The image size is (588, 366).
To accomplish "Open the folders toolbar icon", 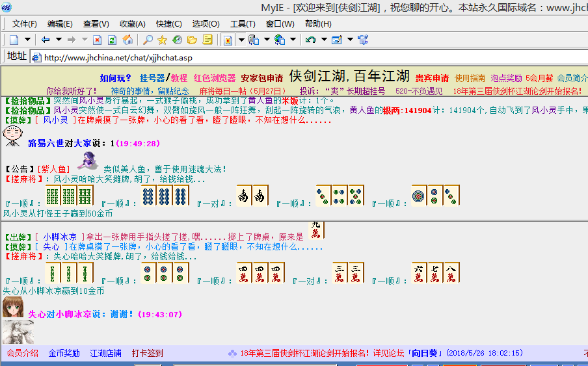I will (192, 40).
